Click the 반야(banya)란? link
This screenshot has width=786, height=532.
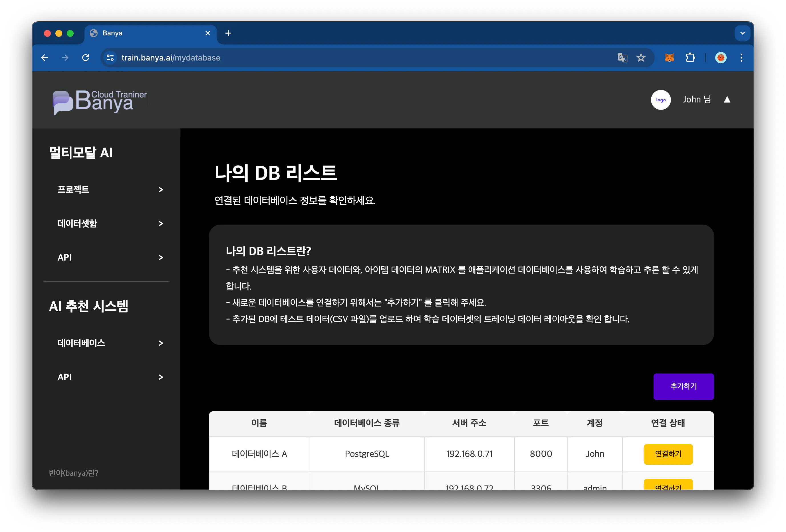click(74, 473)
